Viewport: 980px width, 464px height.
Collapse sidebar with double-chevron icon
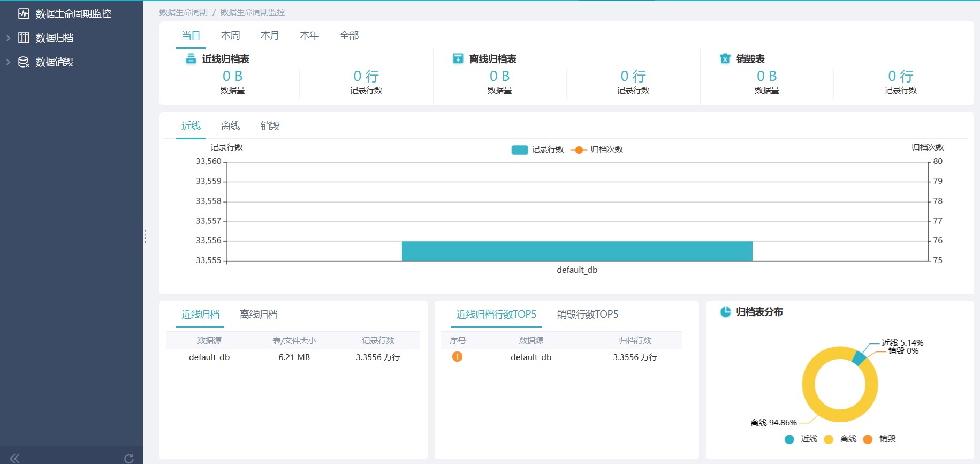click(x=14, y=458)
